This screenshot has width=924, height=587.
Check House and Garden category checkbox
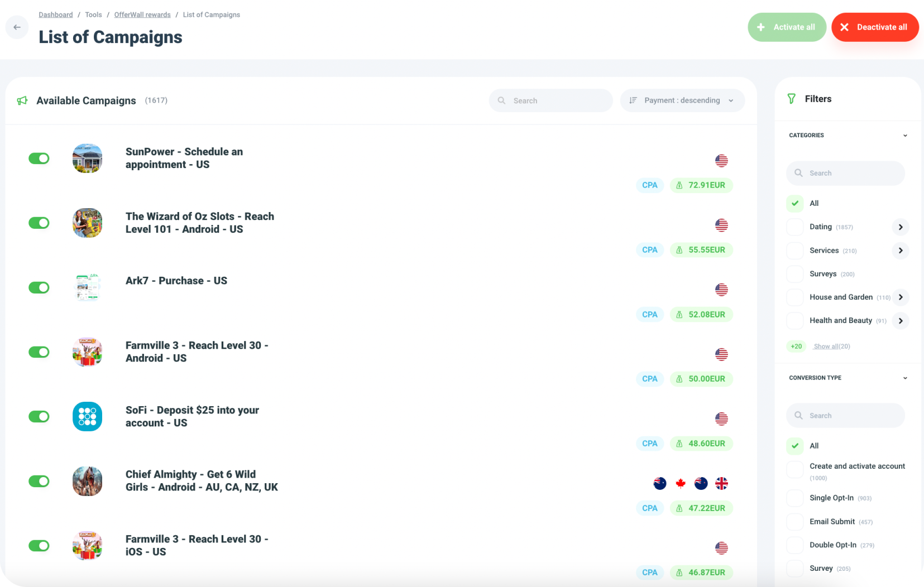[795, 297]
